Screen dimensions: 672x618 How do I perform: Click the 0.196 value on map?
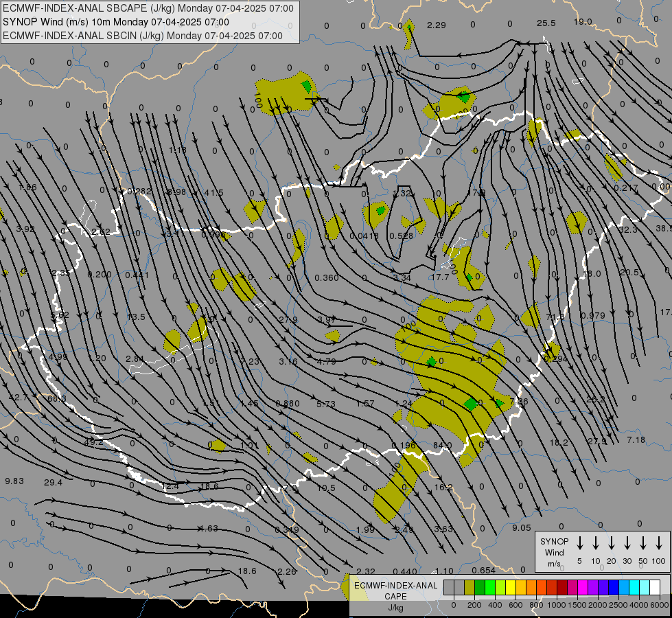pos(404,446)
